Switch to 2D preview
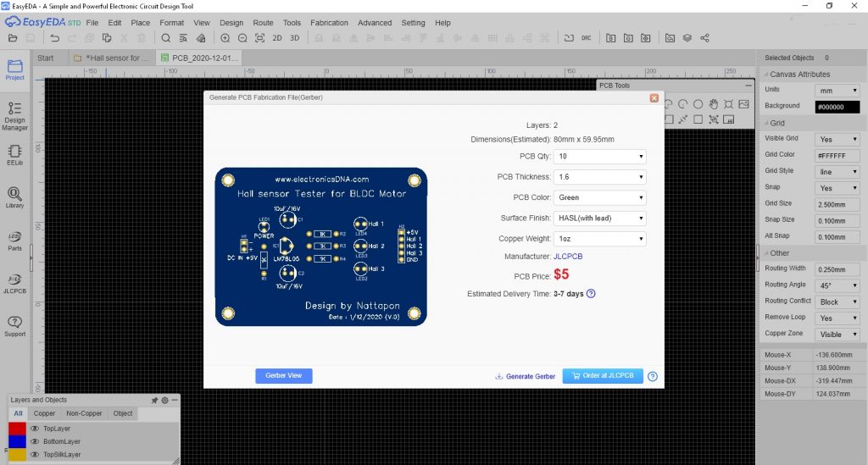 point(277,38)
